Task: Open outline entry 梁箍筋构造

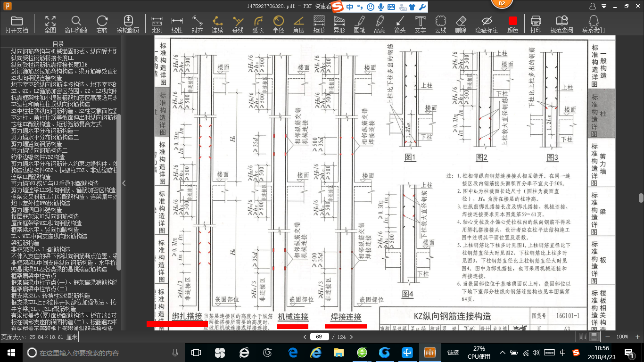Action: tap(25, 243)
